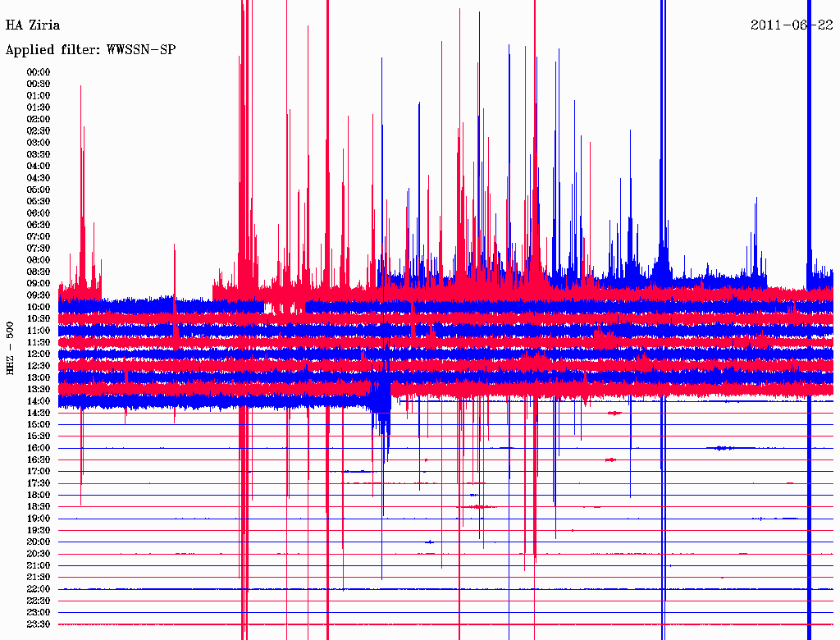Click the 21:00 time label
The image size is (840, 640).
pos(39,566)
